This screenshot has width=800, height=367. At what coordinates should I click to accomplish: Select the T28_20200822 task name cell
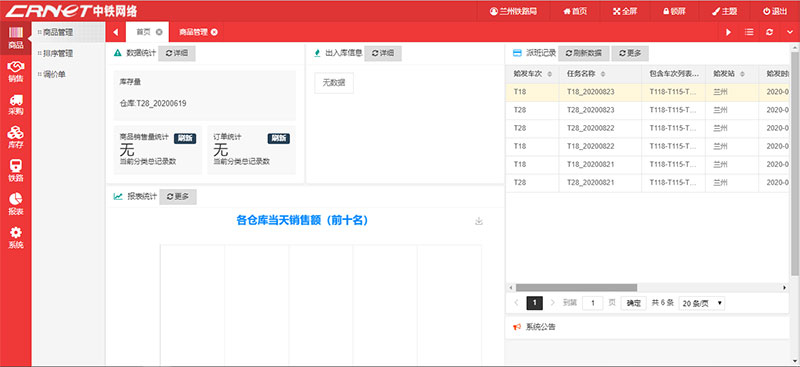point(600,128)
